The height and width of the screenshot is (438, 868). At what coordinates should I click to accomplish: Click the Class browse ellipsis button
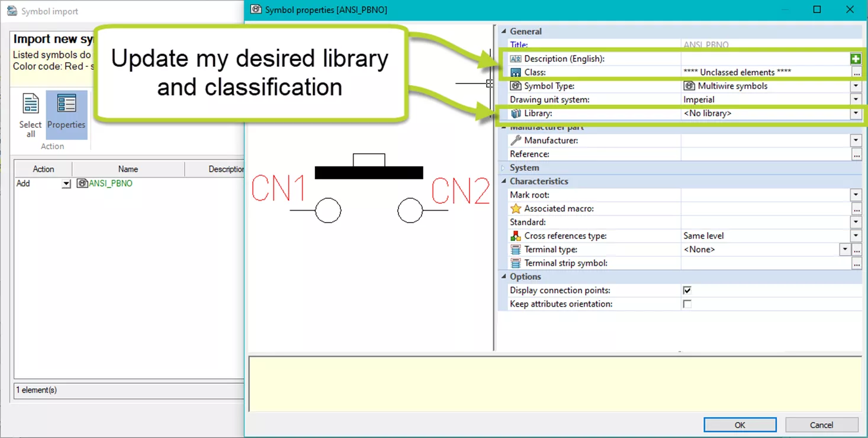click(x=856, y=72)
